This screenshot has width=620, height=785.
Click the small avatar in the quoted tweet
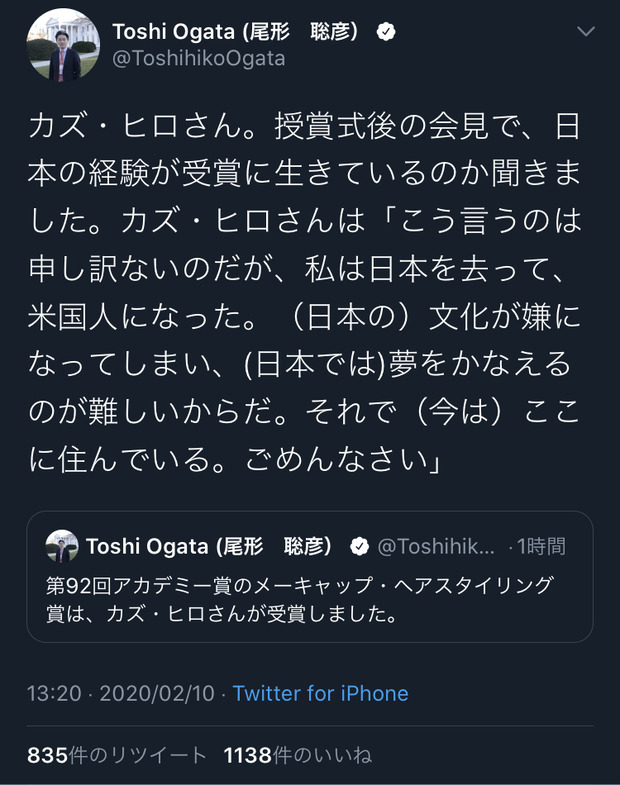[x=62, y=546]
